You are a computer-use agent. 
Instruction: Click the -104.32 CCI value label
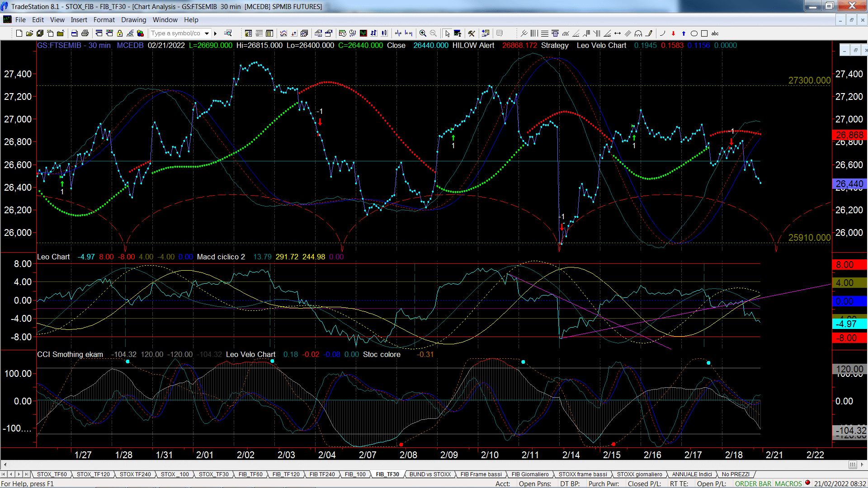[x=849, y=431]
